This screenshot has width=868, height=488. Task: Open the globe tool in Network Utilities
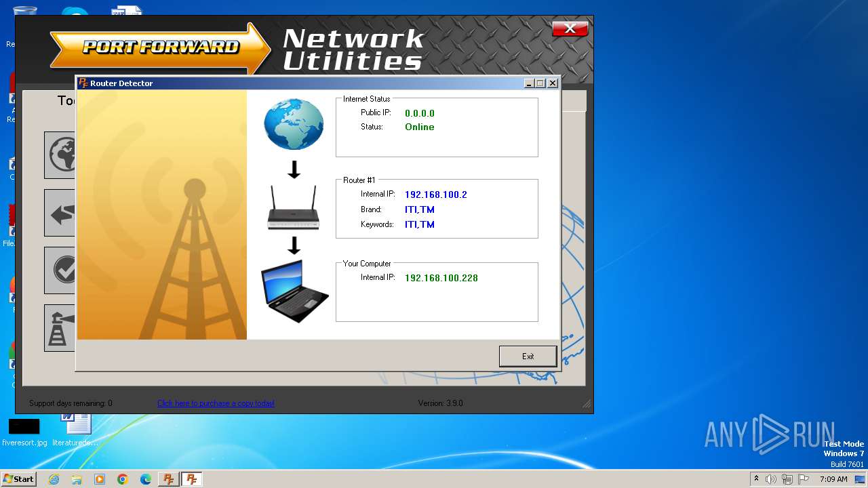[x=60, y=155]
